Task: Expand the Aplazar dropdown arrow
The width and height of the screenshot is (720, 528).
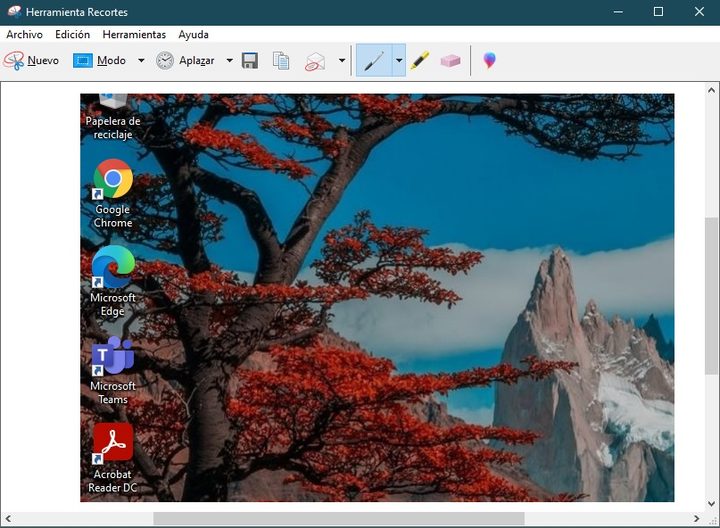Action: [229, 61]
